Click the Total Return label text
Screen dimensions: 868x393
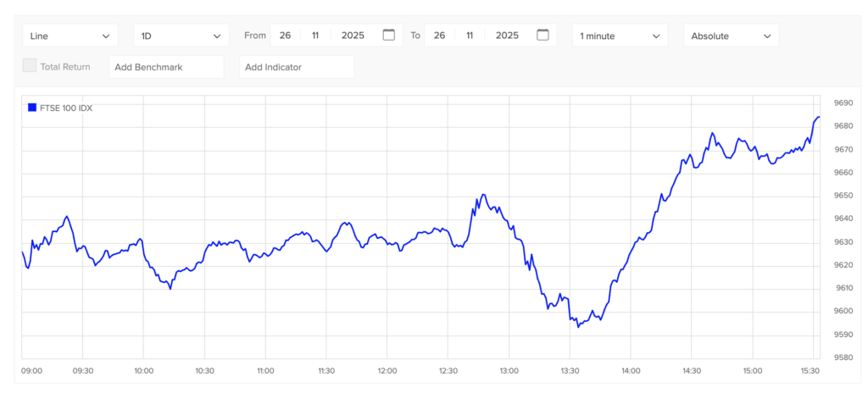65,67
